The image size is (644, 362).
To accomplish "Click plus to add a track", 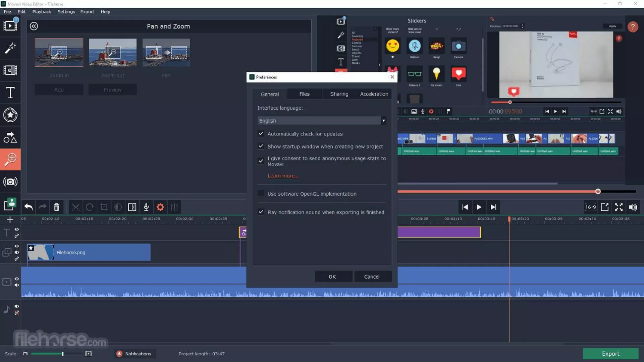I will [10, 220].
